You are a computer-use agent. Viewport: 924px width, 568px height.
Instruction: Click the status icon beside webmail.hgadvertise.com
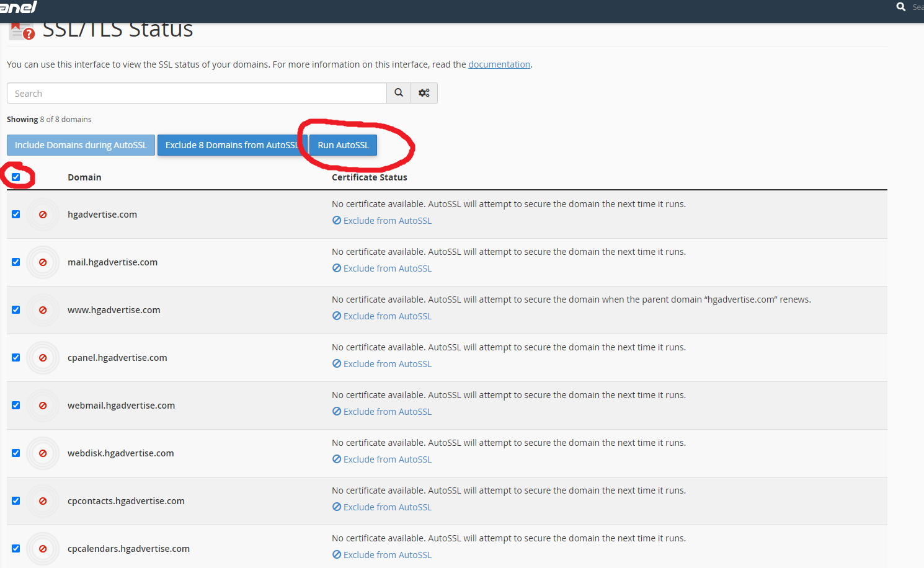pos(43,406)
